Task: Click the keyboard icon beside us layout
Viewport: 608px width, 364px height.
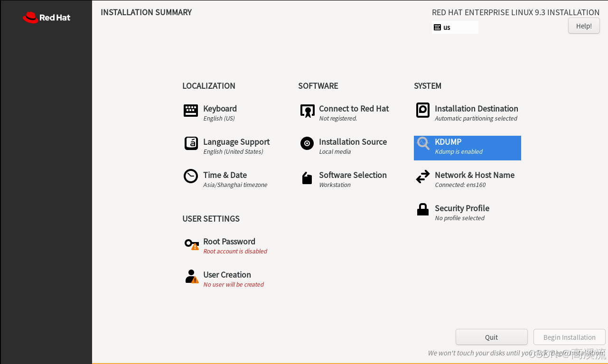Action: (x=437, y=28)
